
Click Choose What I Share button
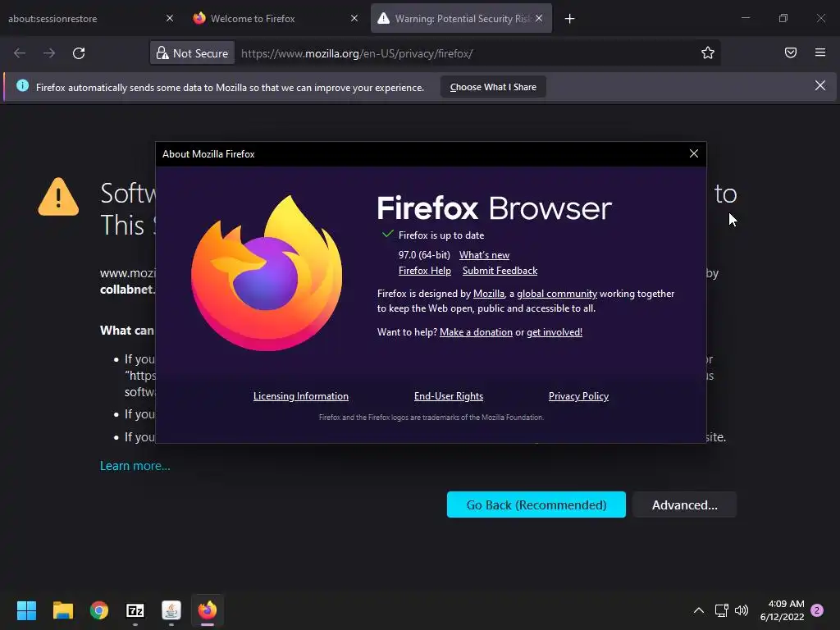(x=493, y=87)
